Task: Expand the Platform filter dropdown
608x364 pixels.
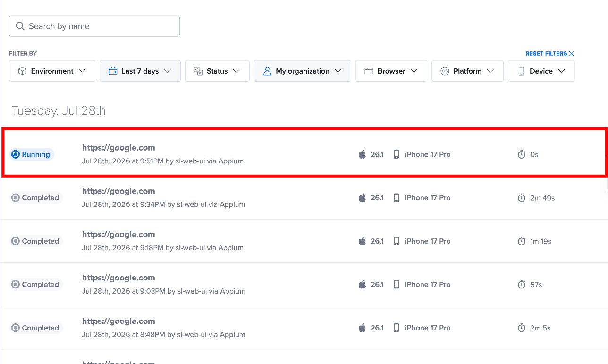Action: 467,71
